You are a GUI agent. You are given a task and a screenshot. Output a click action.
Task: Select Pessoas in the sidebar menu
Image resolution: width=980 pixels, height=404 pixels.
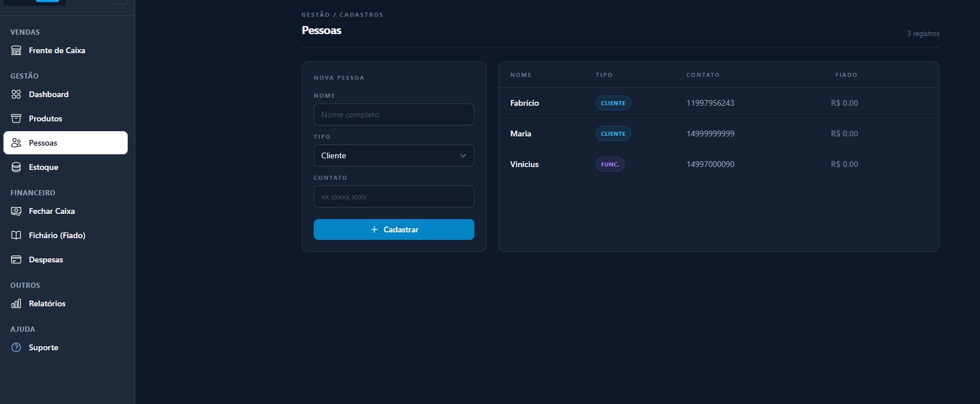click(65, 143)
